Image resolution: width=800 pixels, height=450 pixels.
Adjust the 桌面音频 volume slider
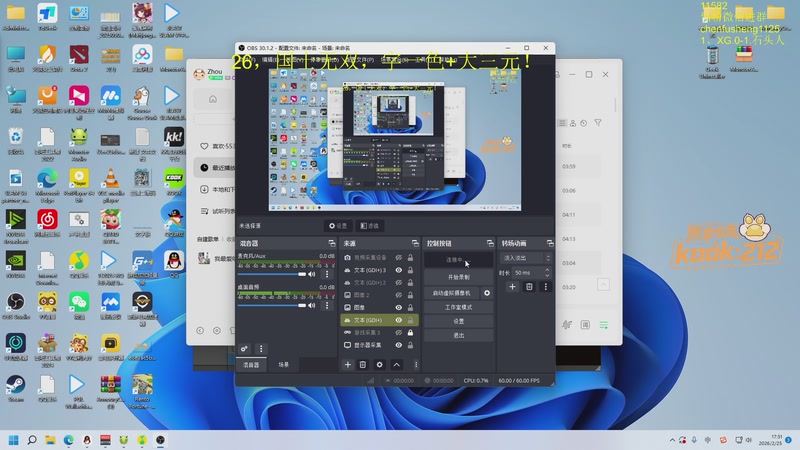271,305
